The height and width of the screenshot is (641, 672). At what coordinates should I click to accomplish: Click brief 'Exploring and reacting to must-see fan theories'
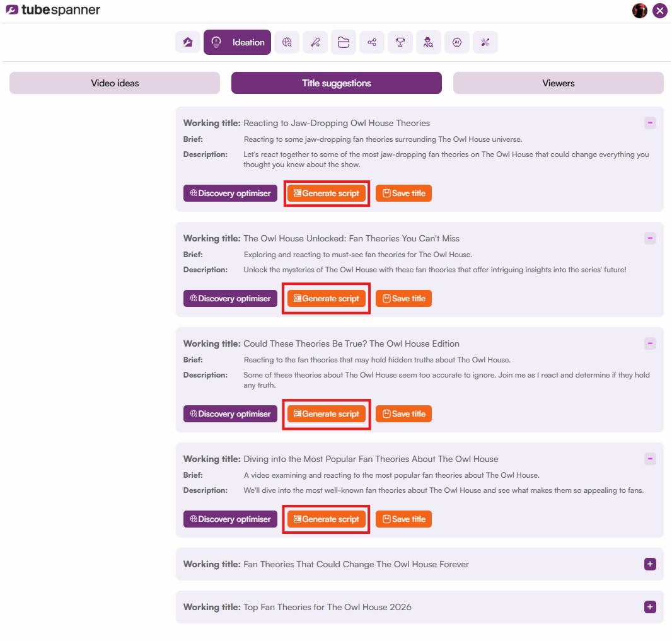pos(358,255)
